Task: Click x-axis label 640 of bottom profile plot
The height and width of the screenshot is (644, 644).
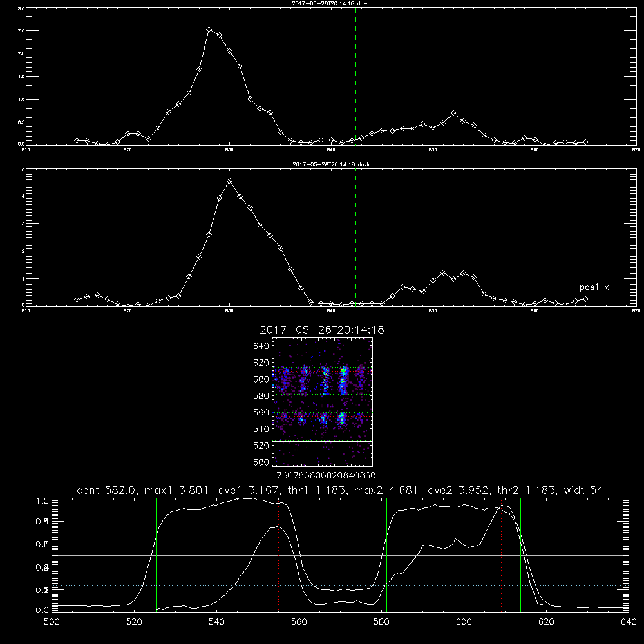Action: tap(629, 622)
